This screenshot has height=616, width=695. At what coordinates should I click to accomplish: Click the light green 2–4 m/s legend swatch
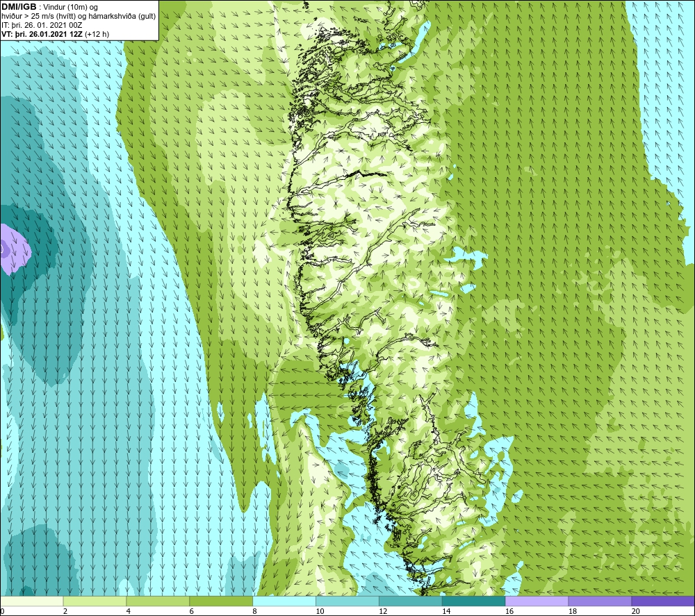click(95, 601)
